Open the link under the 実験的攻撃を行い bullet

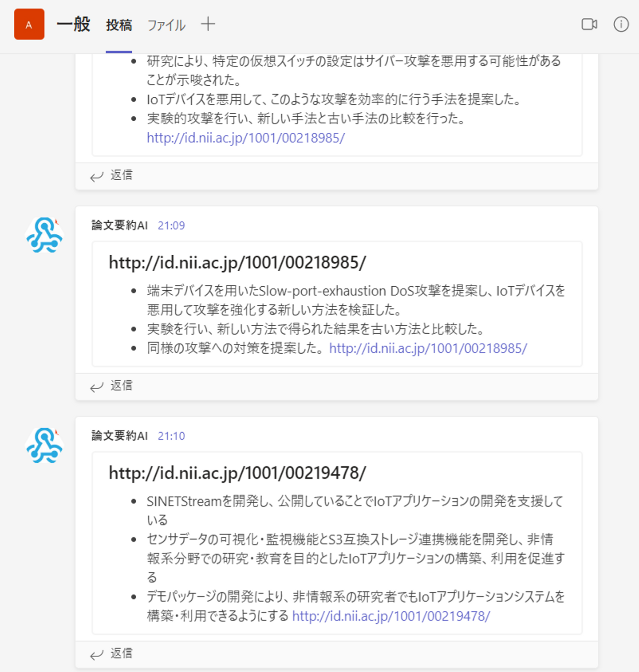coord(246,138)
